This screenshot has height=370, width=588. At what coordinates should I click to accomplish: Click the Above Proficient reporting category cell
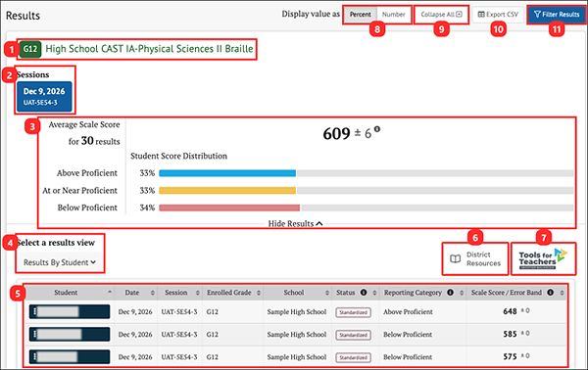[408, 311]
